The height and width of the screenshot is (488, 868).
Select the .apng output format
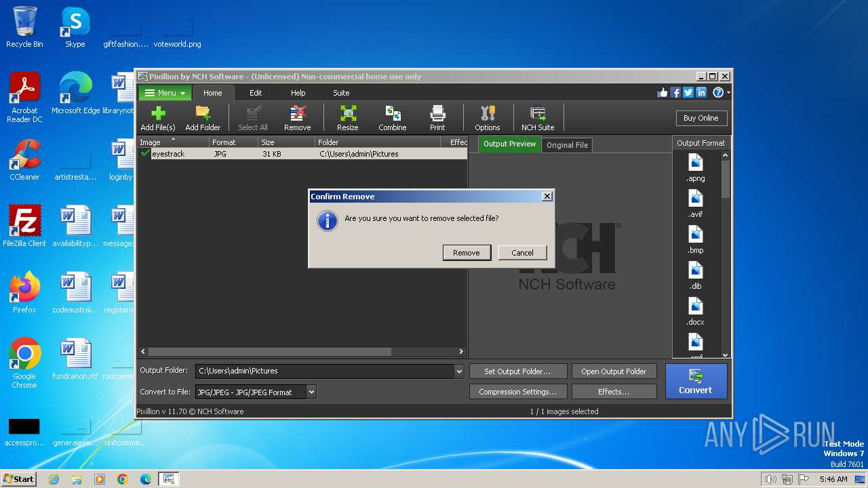[x=696, y=167]
